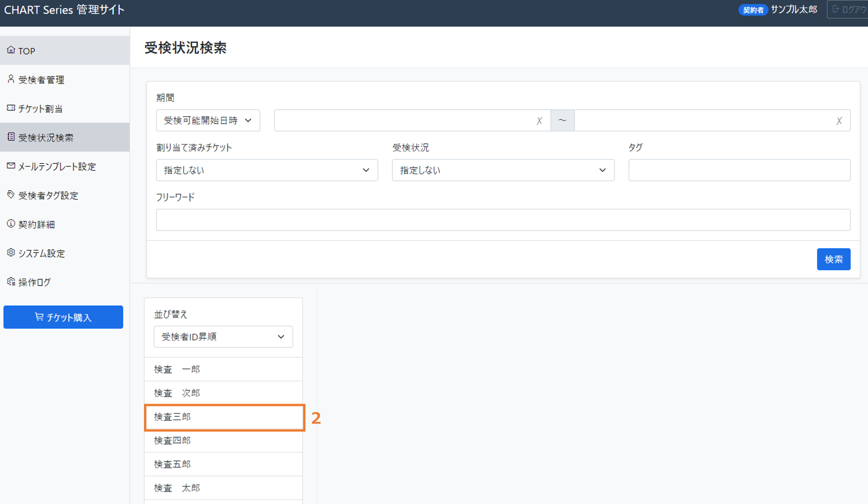Select 検査三郎 in the list
This screenshot has width=868, height=504.
pos(223,417)
